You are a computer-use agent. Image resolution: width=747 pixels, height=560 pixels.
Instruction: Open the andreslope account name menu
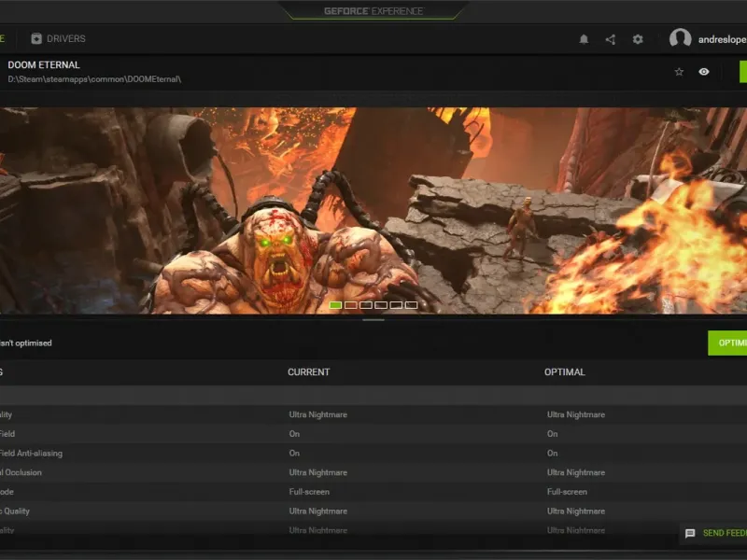coord(722,39)
